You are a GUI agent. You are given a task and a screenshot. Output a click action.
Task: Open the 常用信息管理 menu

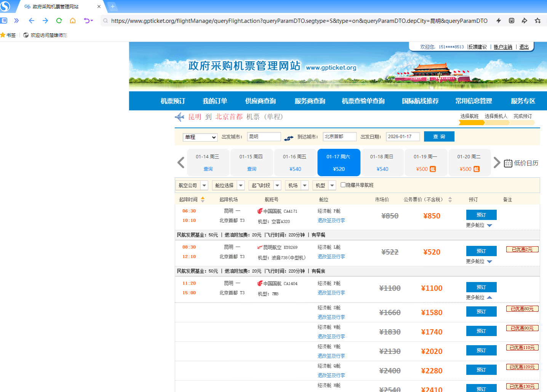point(474,101)
